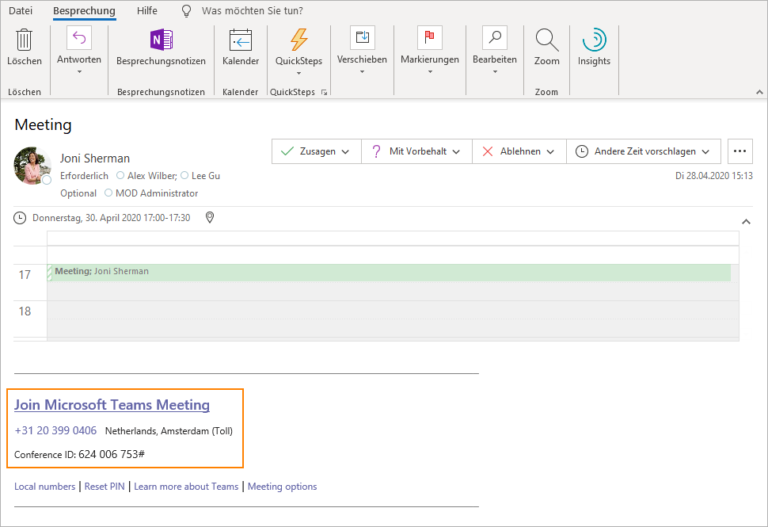Click the Alex Wilber attendee name

click(x=152, y=175)
